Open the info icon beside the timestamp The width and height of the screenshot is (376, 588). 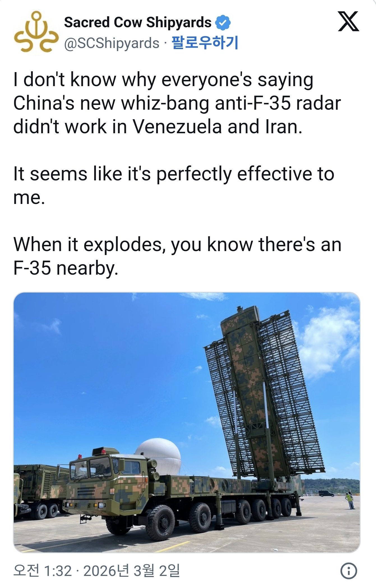pos(349,571)
